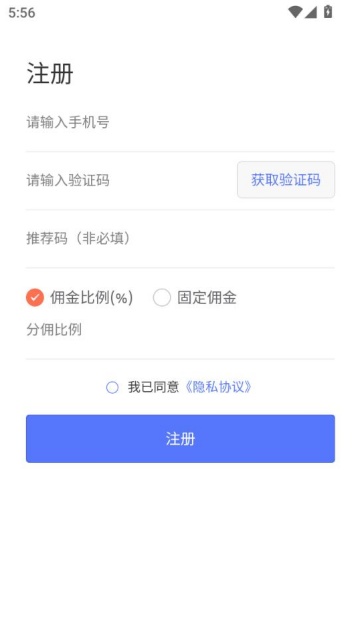Open the 《隐私协议》 privacy policy link
Image resolution: width=360 pixels, height=640 pixels.
[x=218, y=387]
